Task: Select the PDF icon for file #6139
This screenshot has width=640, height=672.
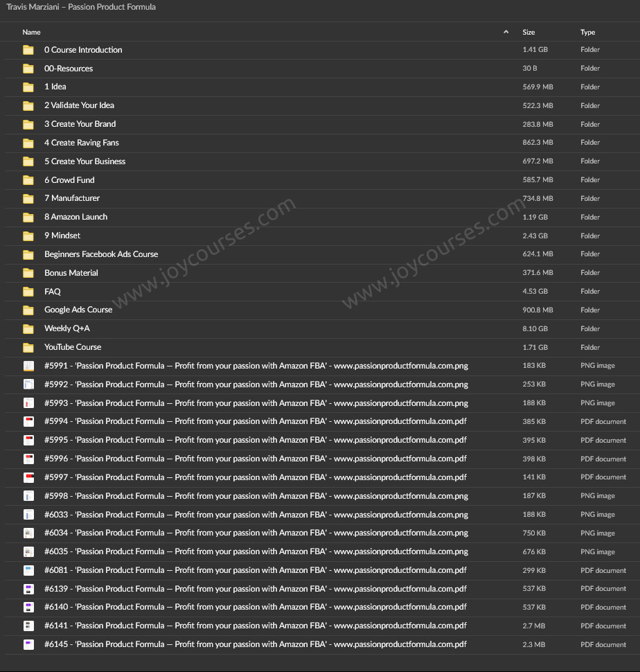Action: tap(28, 589)
